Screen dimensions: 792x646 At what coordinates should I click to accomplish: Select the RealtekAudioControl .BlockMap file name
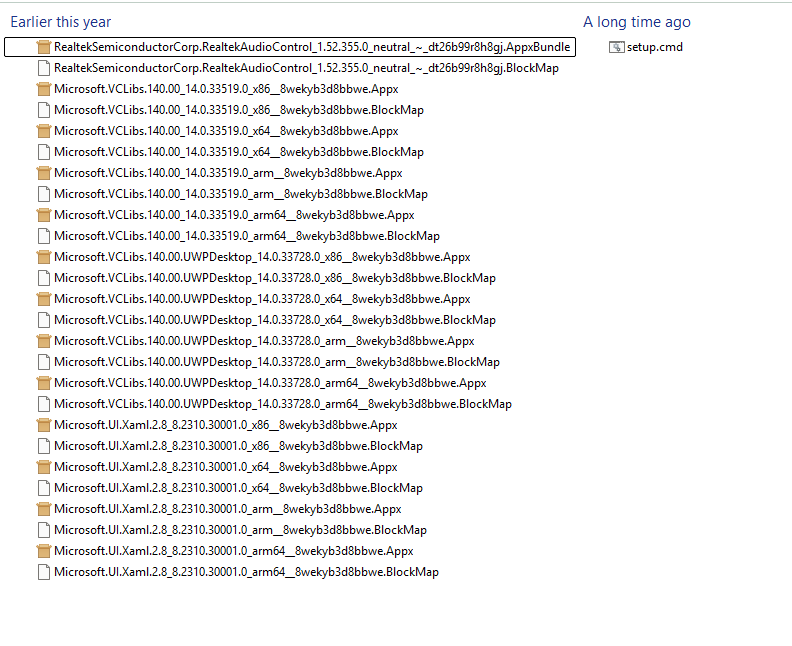point(306,68)
